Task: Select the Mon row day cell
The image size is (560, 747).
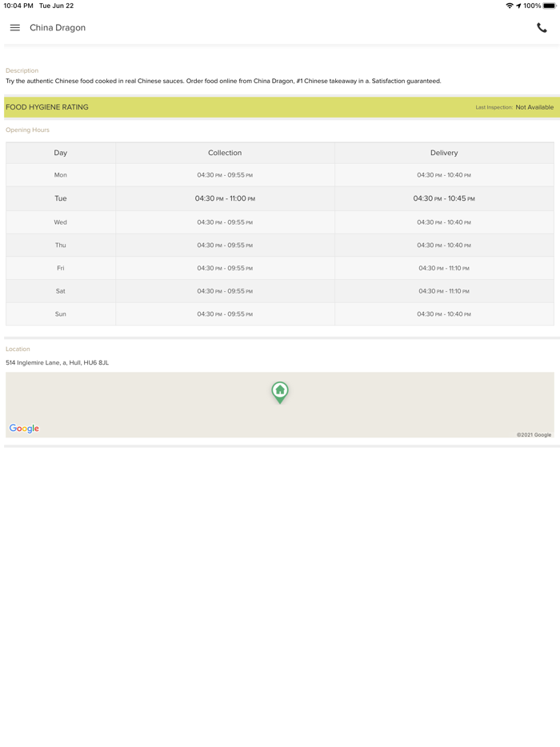Action: pyautogui.click(x=61, y=175)
